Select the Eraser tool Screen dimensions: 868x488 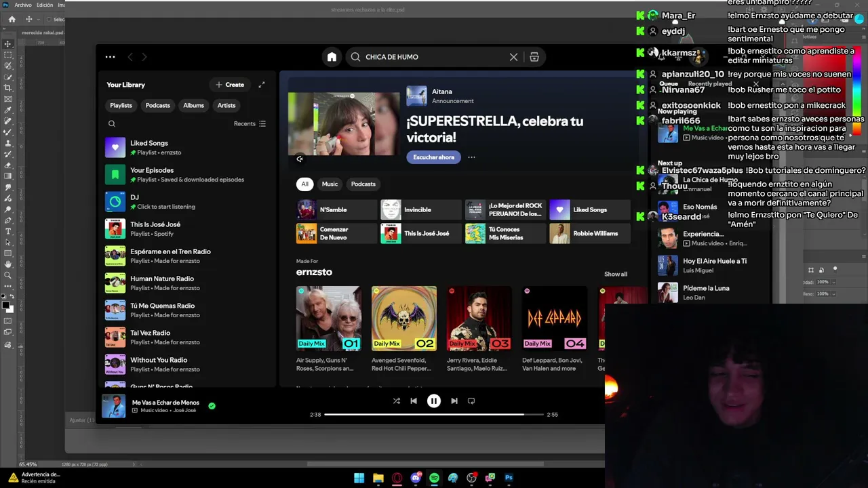tap(8, 165)
